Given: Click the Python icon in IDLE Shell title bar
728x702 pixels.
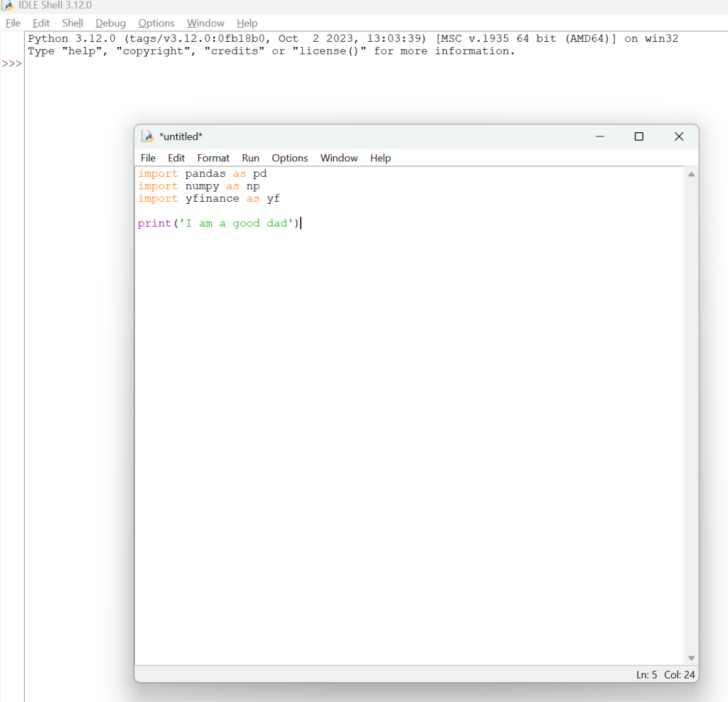Looking at the screenshot, I should [x=8, y=6].
